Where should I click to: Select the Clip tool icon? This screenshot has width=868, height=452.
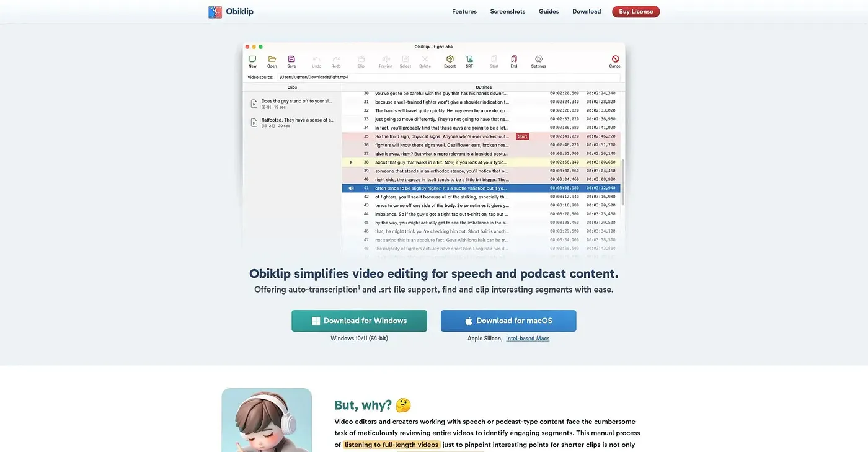[361, 59]
